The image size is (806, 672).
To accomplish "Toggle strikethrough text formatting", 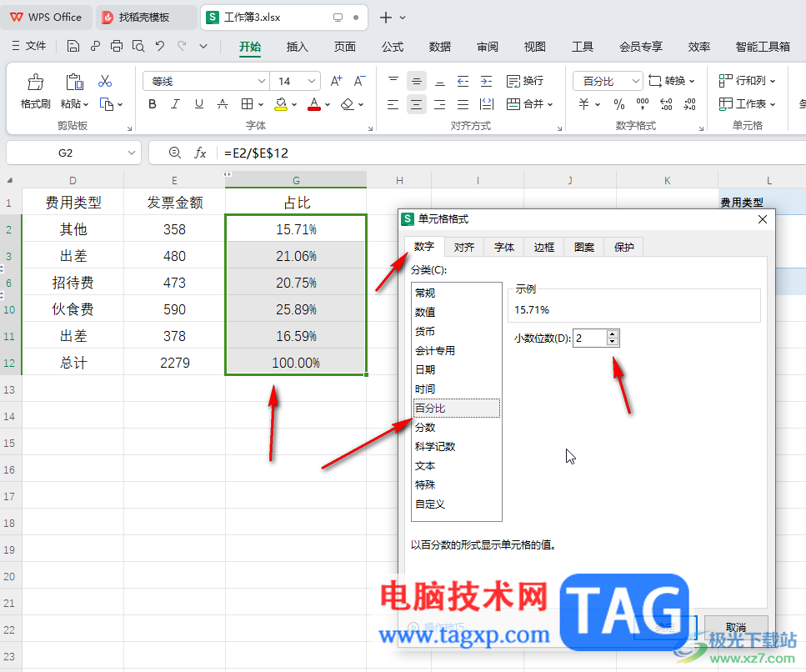I will point(223,104).
